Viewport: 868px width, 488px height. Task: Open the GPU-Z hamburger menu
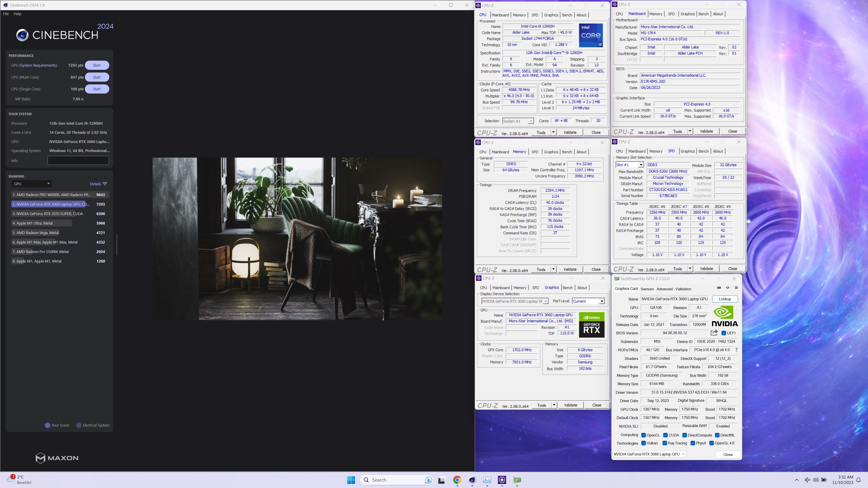click(x=736, y=288)
